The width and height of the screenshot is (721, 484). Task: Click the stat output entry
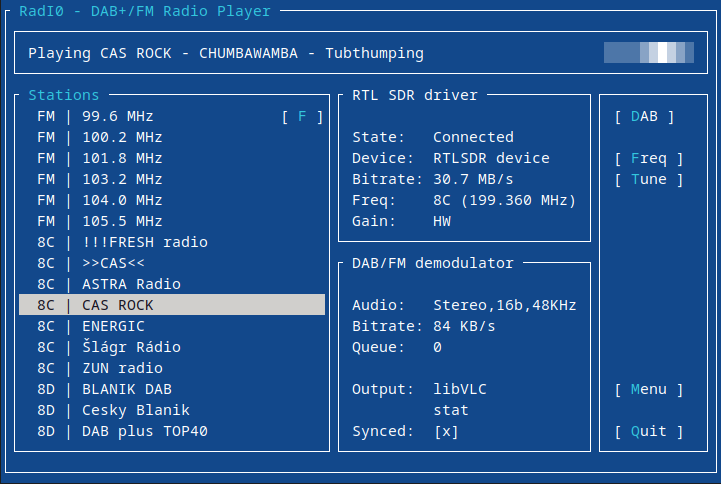(451, 410)
